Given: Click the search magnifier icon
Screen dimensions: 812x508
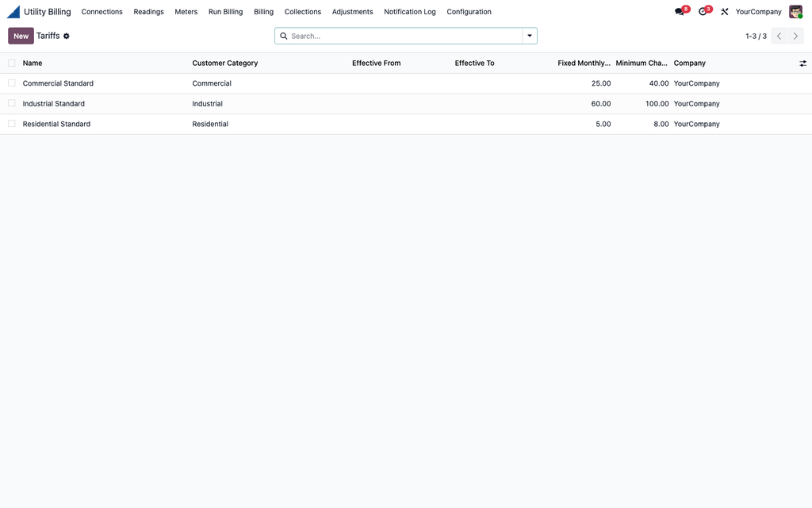Looking at the screenshot, I should point(284,36).
